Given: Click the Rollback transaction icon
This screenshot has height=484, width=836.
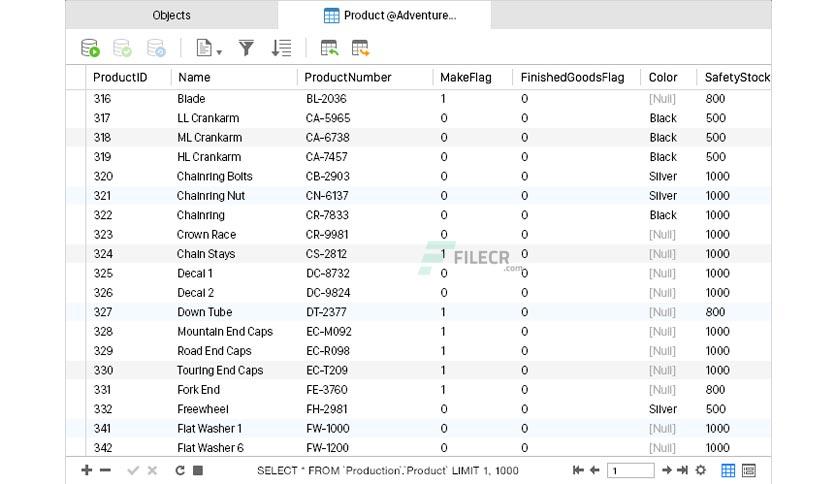Looking at the screenshot, I should (x=156, y=48).
